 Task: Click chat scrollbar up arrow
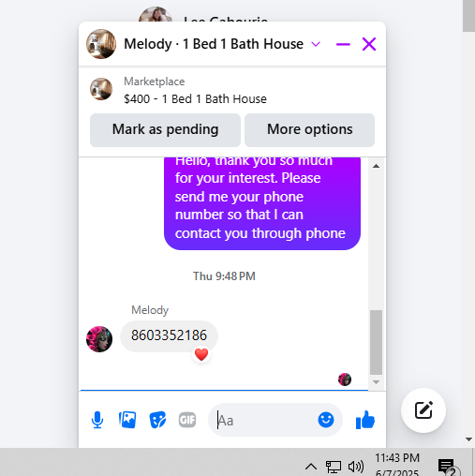(376, 166)
